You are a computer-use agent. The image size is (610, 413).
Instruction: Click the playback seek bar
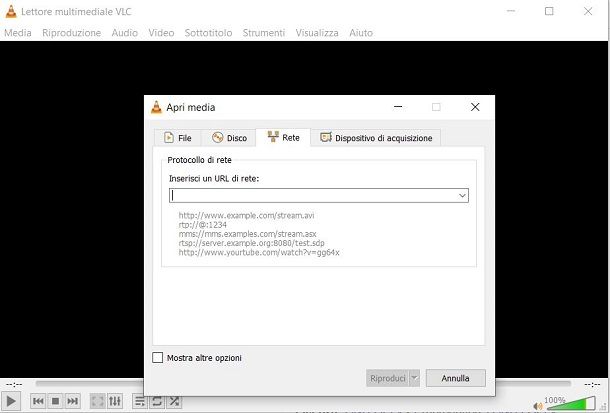[x=303, y=383]
